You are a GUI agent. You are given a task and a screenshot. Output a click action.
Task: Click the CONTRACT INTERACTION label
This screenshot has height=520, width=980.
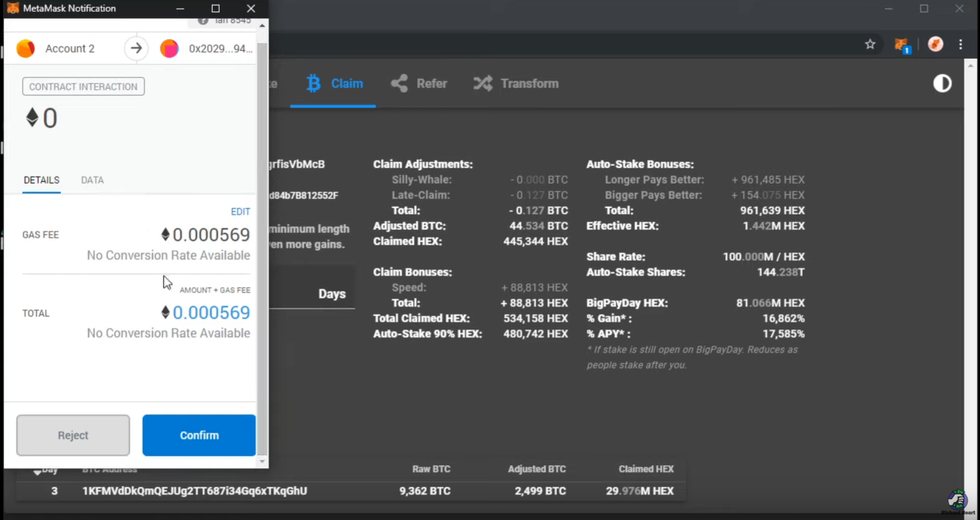(x=83, y=86)
